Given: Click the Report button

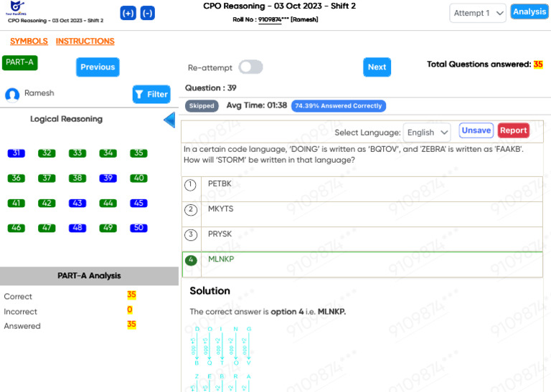Looking at the screenshot, I should (x=514, y=130).
